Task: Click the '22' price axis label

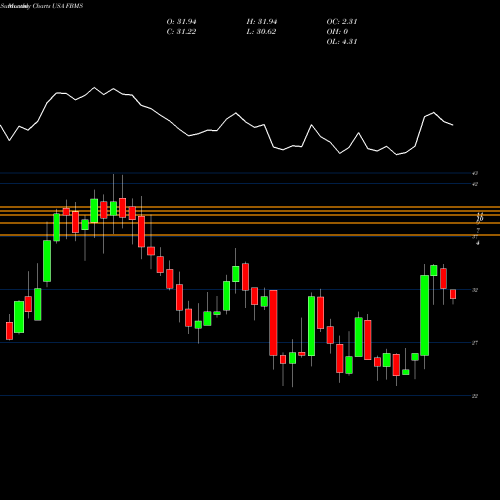Action: [x=475, y=396]
